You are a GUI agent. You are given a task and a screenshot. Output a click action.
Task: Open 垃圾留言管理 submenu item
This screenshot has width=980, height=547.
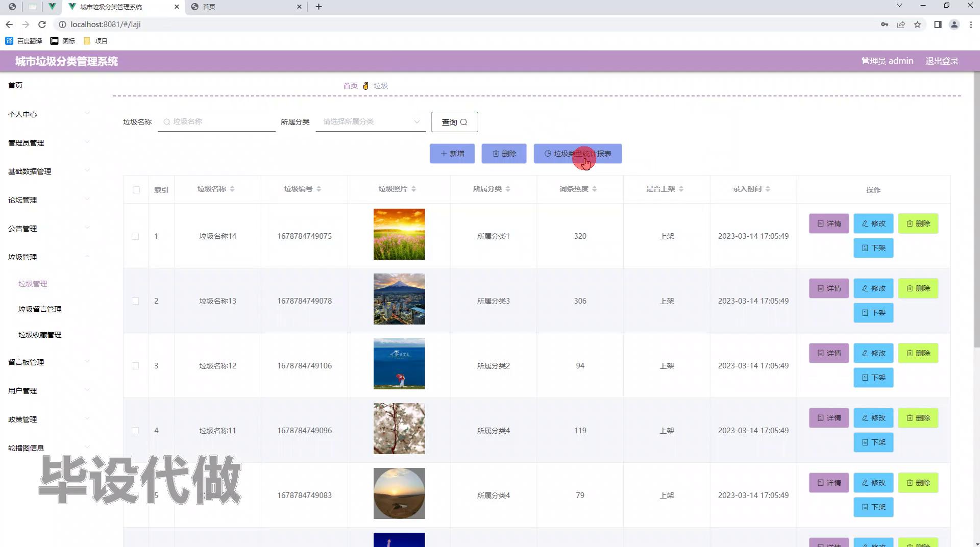point(40,309)
